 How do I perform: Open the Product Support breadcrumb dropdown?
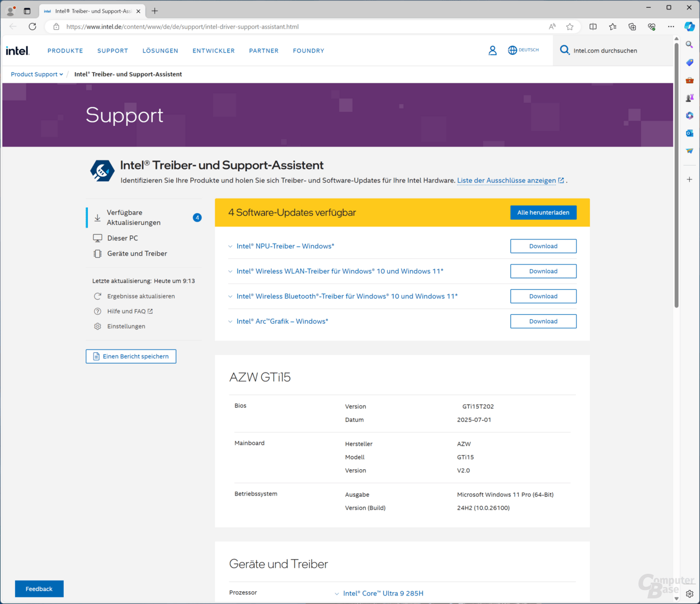tap(37, 74)
